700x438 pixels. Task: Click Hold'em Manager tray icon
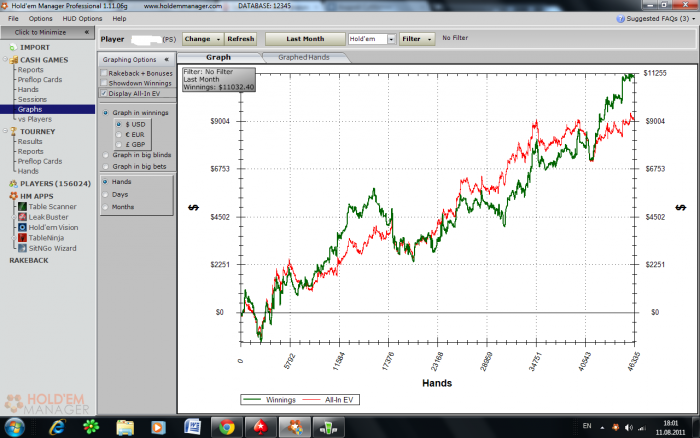coord(616,428)
